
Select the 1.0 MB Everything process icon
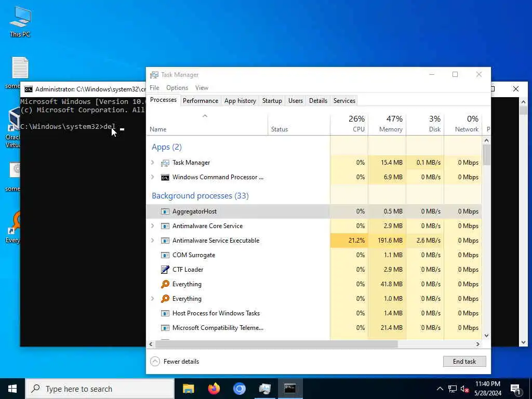[165, 299]
